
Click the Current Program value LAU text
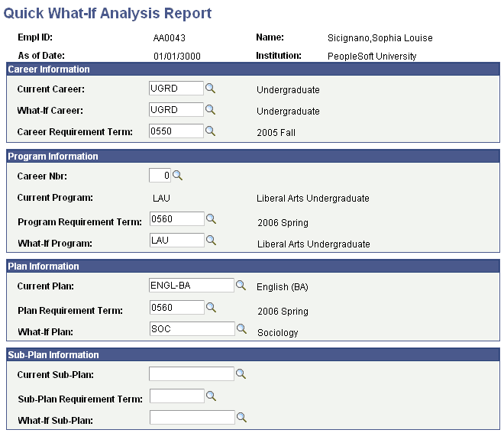[x=161, y=198]
